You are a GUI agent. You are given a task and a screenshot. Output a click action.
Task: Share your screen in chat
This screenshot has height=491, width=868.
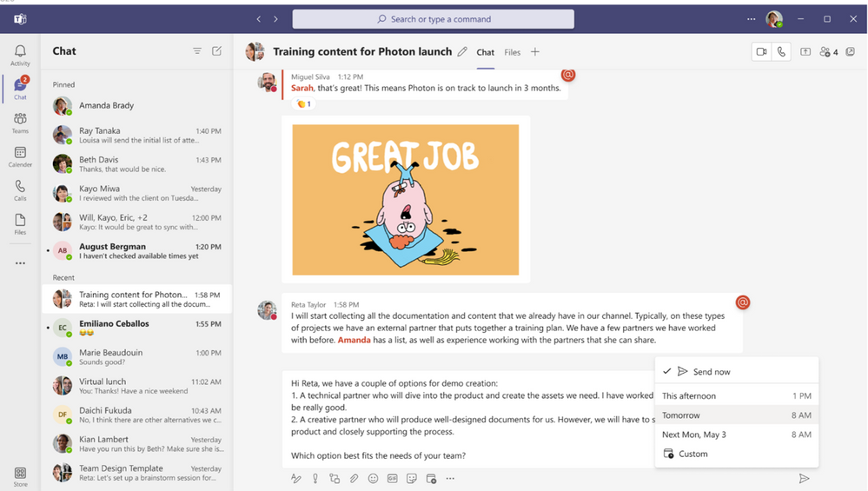(x=805, y=51)
